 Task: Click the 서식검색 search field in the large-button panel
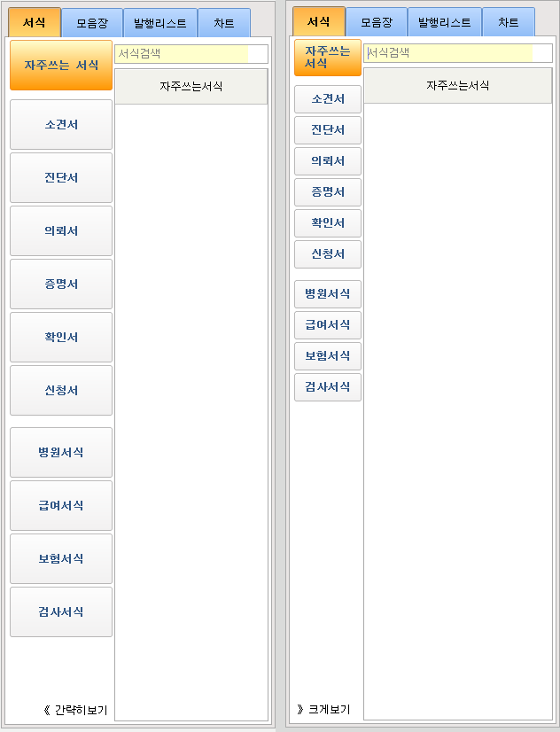(x=191, y=54)
